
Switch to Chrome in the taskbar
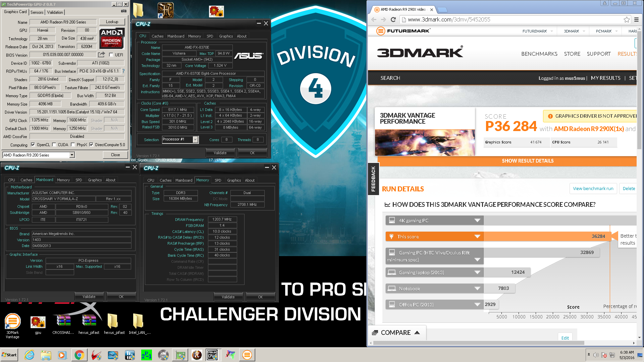[79, 355]
